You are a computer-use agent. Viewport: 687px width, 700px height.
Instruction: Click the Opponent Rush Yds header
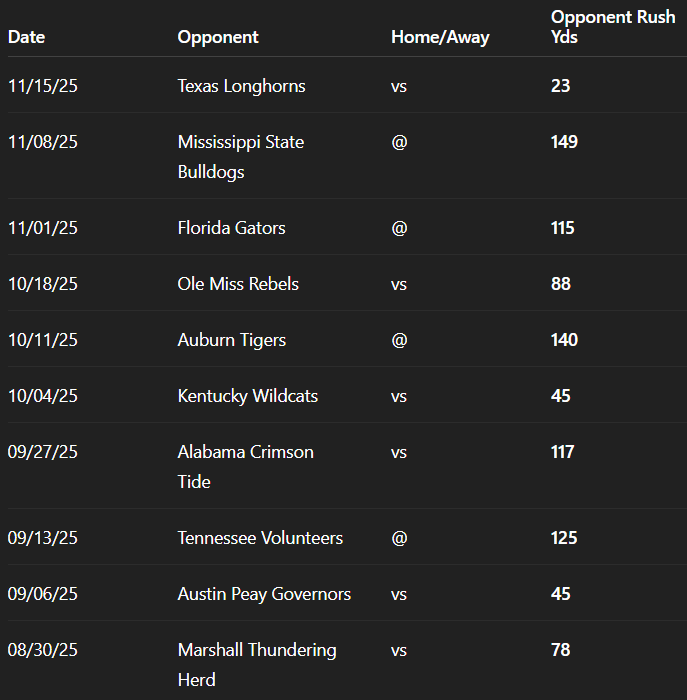pyautogui.click(x=612, y=27)
